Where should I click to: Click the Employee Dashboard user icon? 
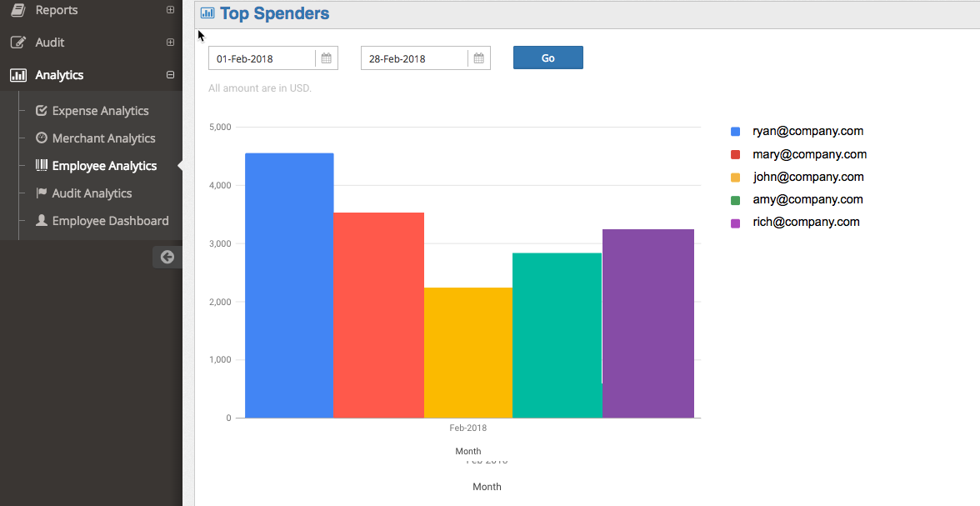point(42,221)
